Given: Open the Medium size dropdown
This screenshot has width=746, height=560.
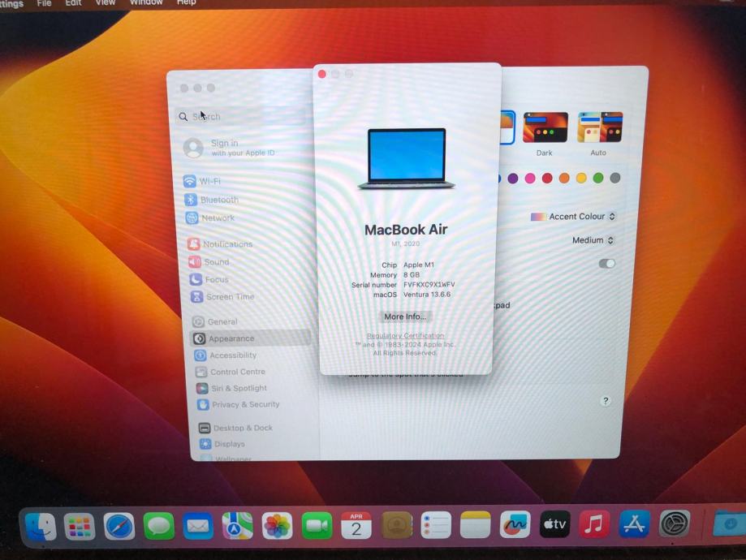Looking at the screenshot, I should pos(593,240).
